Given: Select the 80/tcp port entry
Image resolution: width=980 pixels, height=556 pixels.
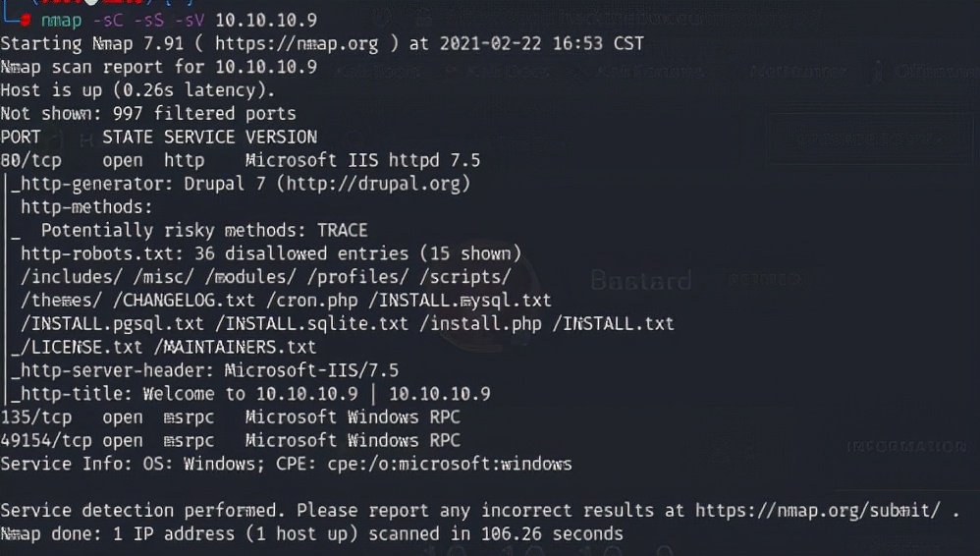Looking at the screenshot, I should pos(31,160).
